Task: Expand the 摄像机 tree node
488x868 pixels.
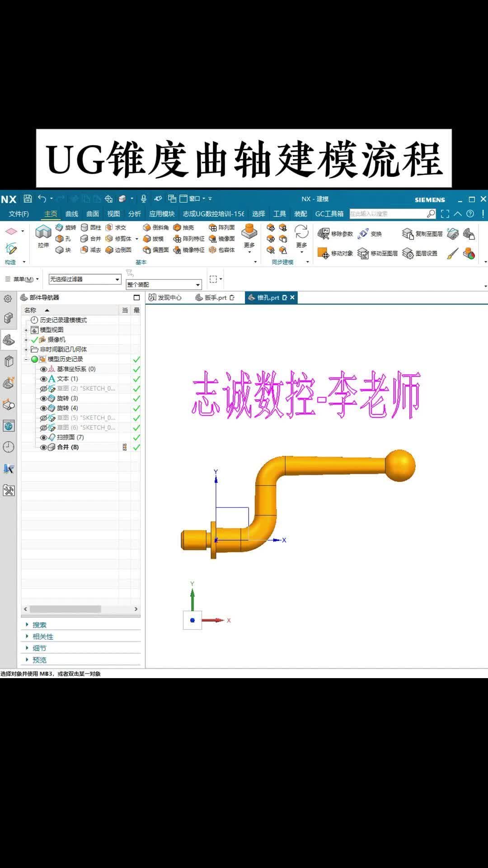Action: click(26, 340)
